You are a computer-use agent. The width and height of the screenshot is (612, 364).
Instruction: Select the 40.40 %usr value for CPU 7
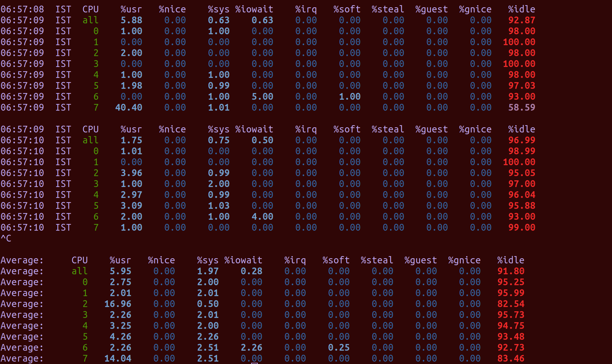point(129,108)
